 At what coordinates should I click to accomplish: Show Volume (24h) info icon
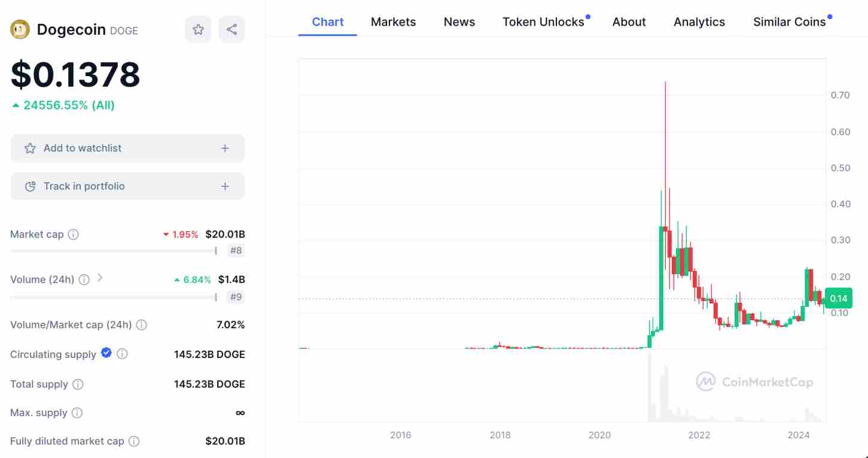(x=84, y=280)
